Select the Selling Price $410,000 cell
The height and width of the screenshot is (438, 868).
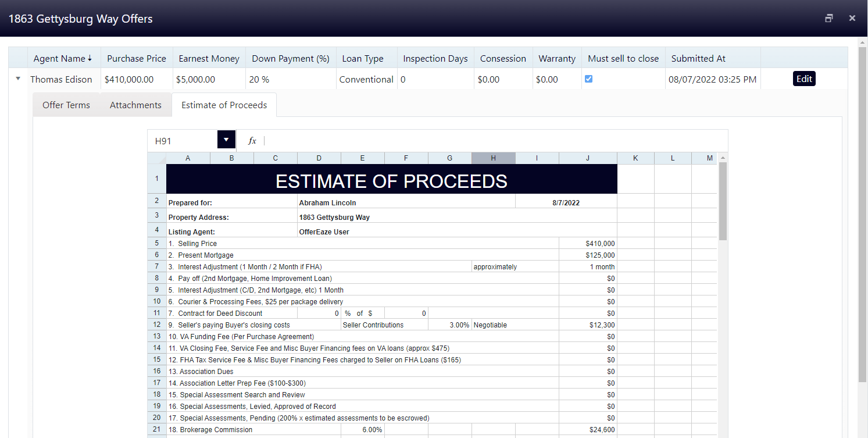[588, 244]
